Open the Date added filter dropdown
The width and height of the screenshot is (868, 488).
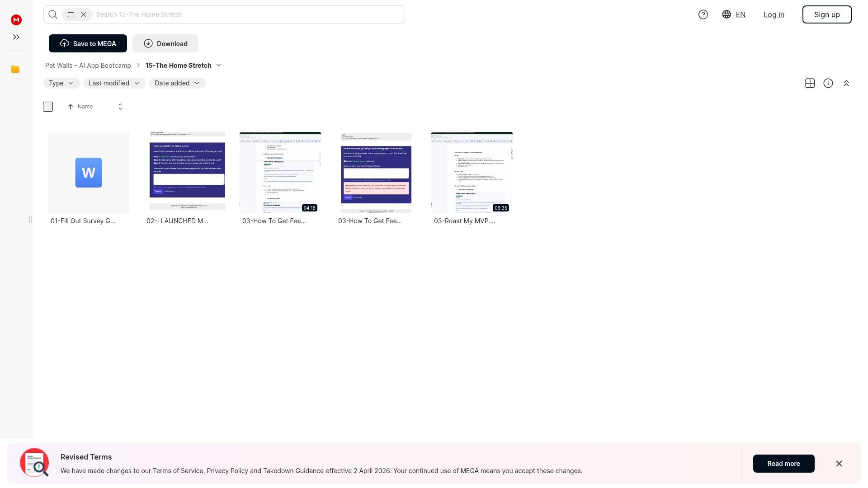click(x=177, y=83)
